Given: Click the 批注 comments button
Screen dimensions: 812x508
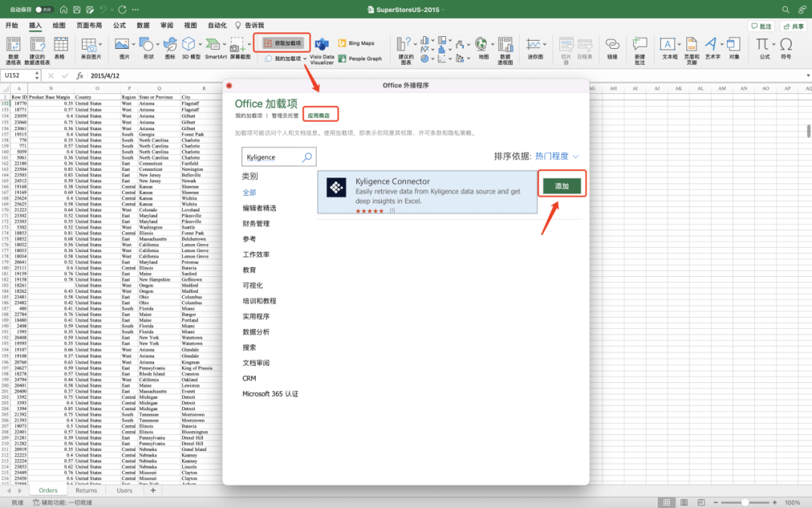Looking at the screenshot, I should click(761, 26).
